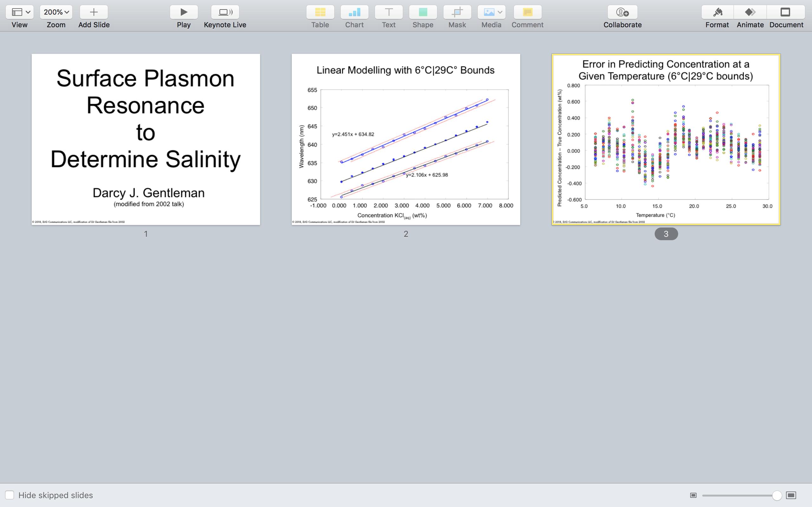This screenshot has width=812, height=507.
Task: Click the smaller thumbnails icon
Action: 693,495
